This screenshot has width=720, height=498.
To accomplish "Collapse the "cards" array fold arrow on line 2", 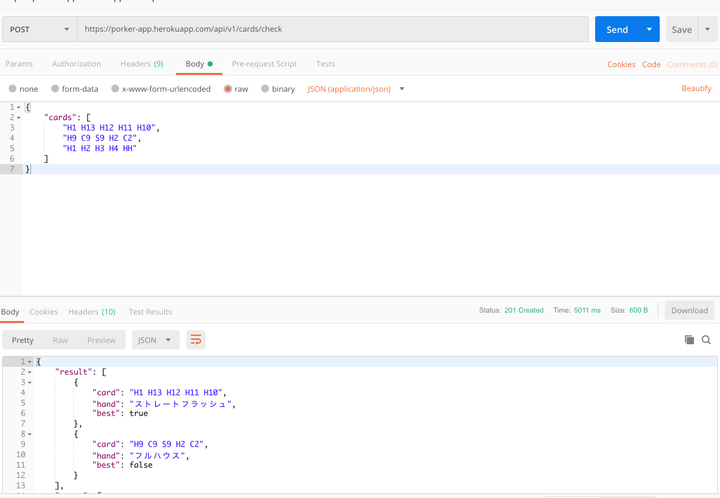I will (19, 118).
